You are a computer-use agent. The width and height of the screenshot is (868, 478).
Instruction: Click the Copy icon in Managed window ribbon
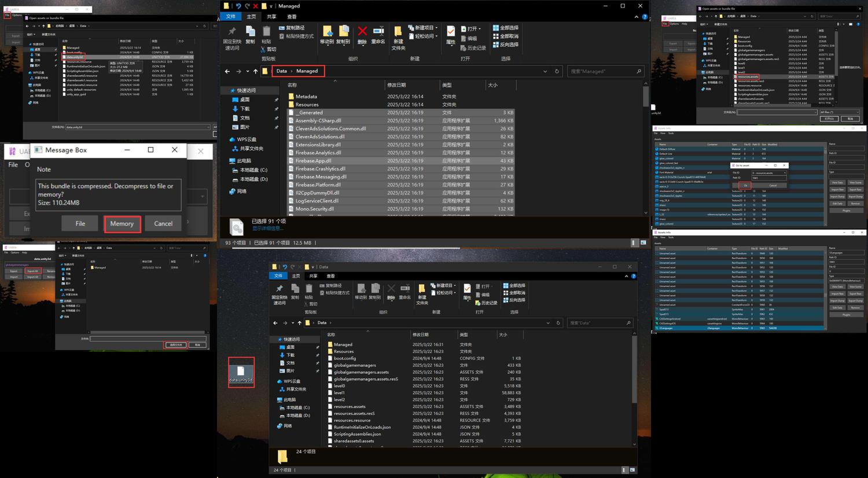click(x=250, y=35)
